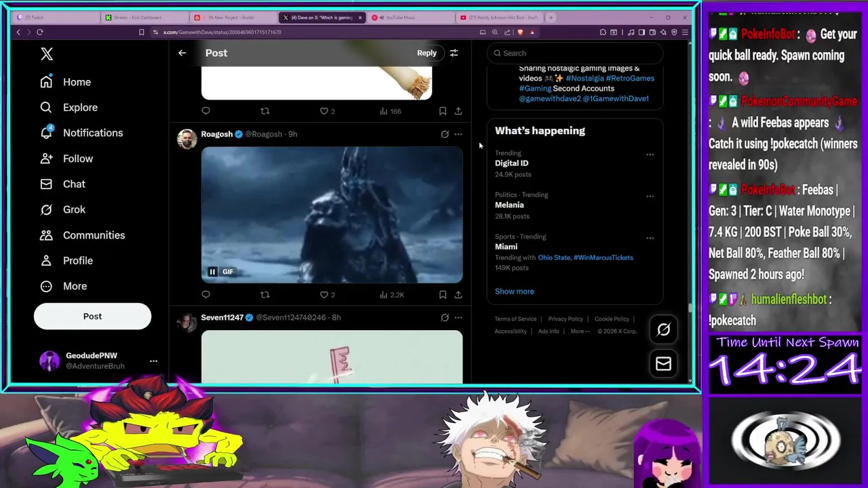
Task: Open the floating Grok button
Action: click(663, 329)
